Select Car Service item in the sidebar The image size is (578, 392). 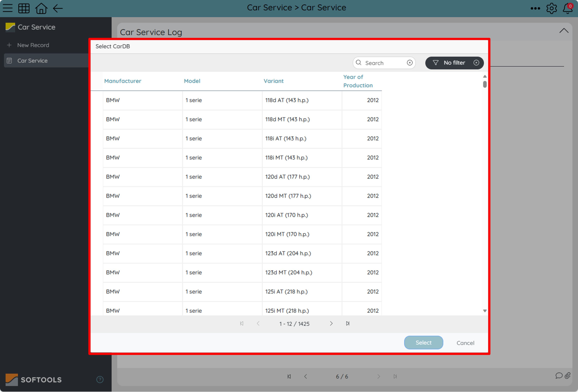(46, 61)
